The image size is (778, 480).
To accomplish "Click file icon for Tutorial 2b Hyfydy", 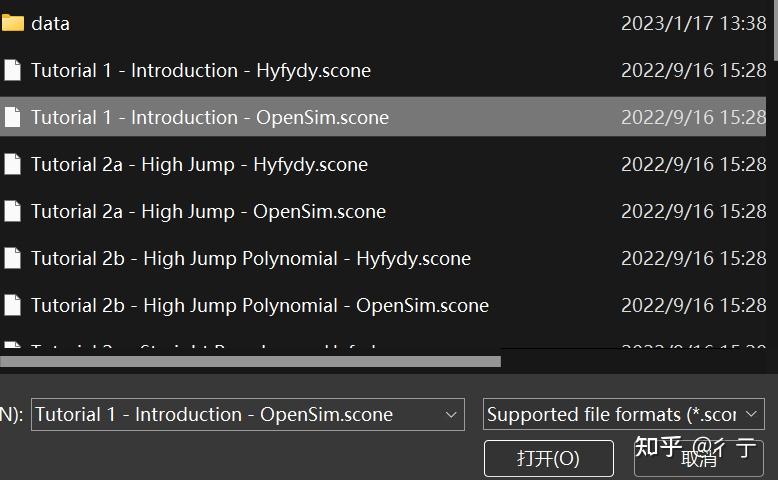I will click(x=12, y=258).
